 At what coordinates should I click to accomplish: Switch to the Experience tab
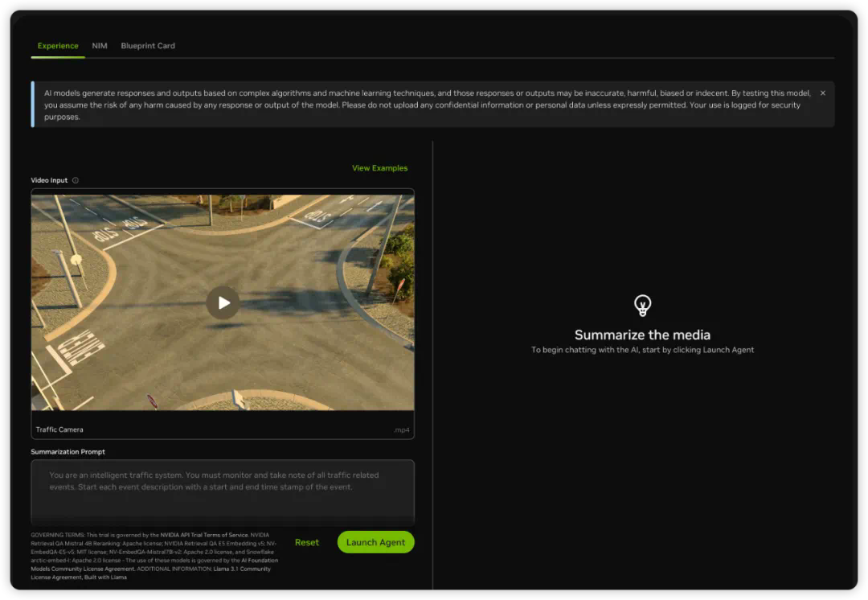(x=58, y=46)
